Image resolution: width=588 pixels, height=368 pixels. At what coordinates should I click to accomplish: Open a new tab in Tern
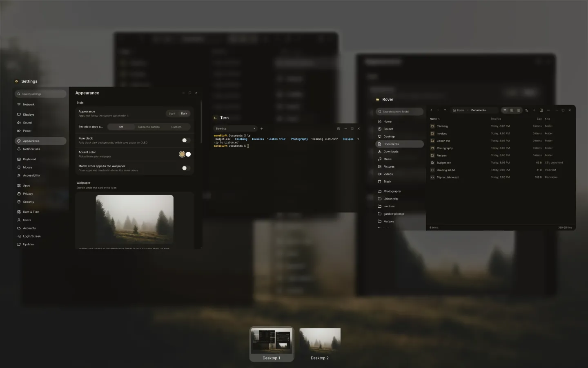coord(261,128)
